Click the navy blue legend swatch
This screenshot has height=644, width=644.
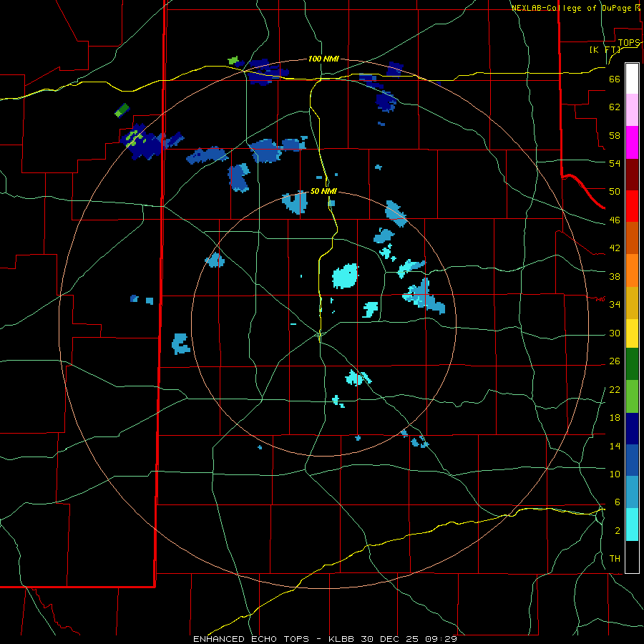[632, 429]
